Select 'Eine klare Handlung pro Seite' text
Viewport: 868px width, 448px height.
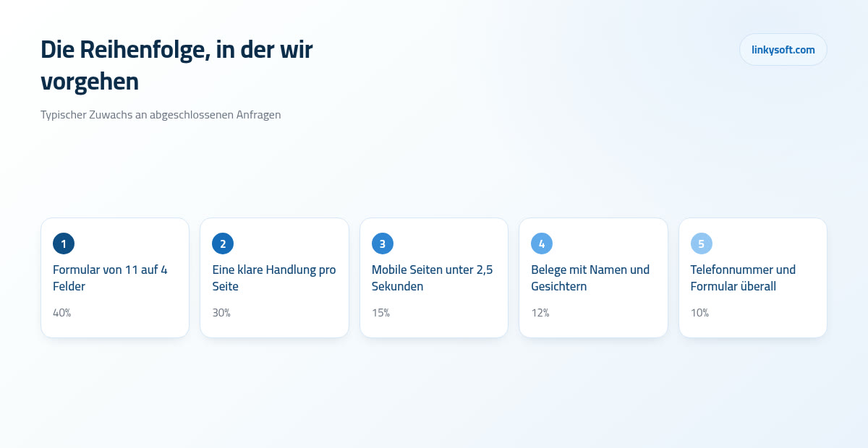(x=274, y=278)
